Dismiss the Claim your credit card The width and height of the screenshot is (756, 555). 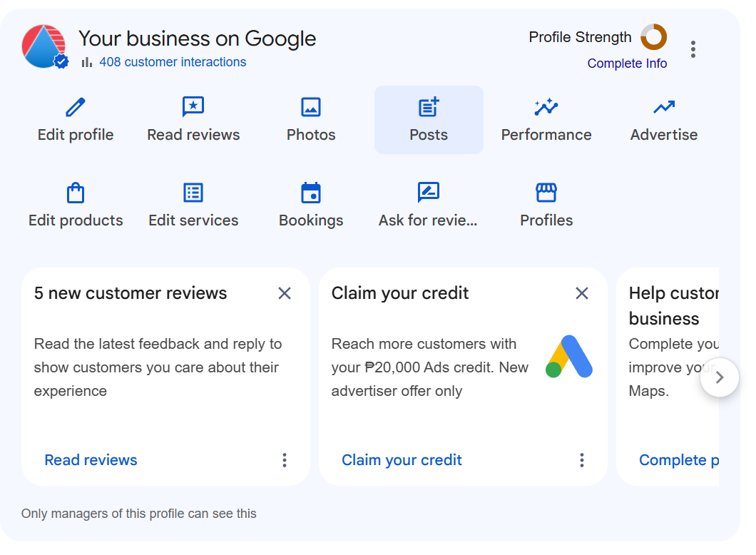click(582, 293)
